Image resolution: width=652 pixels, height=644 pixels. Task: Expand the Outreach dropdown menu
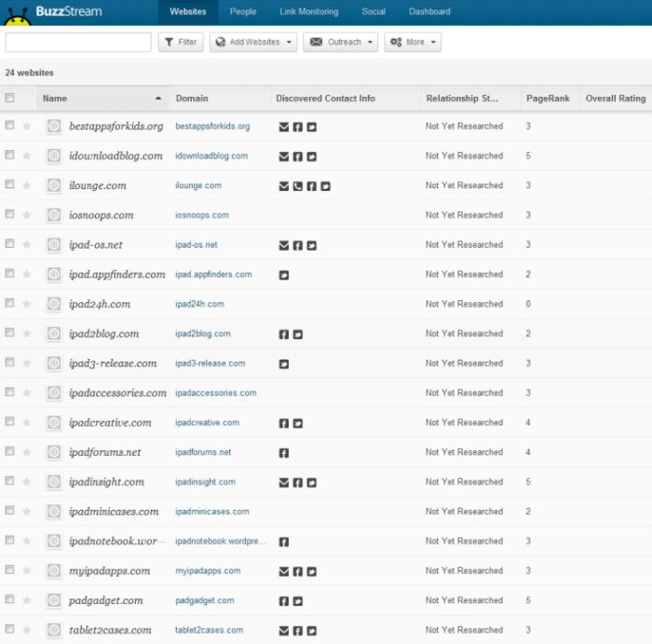(341, 42)
